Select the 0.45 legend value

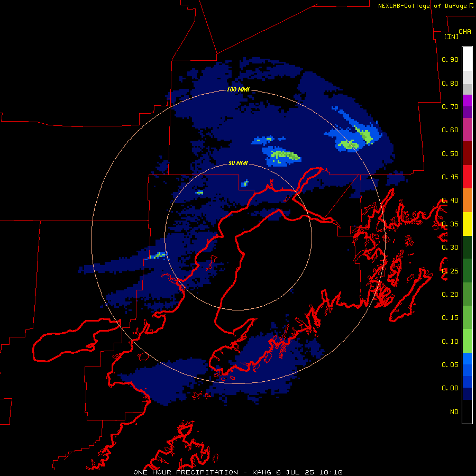[450, 177]
